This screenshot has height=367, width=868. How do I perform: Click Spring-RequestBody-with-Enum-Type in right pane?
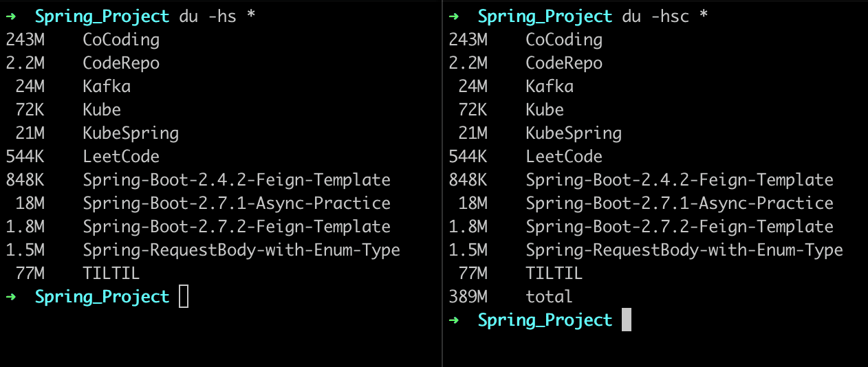click(x=684, y=250)
